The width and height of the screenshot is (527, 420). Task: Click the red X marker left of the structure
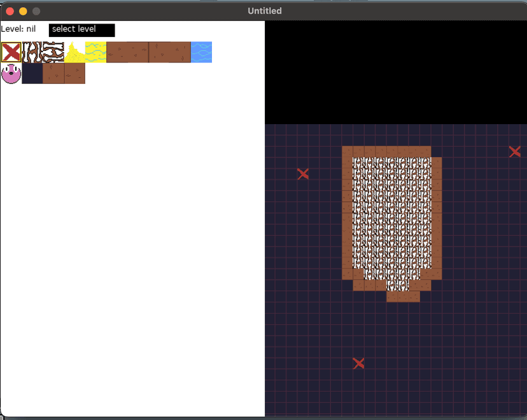pyautogui.click(x=303, y=174)
